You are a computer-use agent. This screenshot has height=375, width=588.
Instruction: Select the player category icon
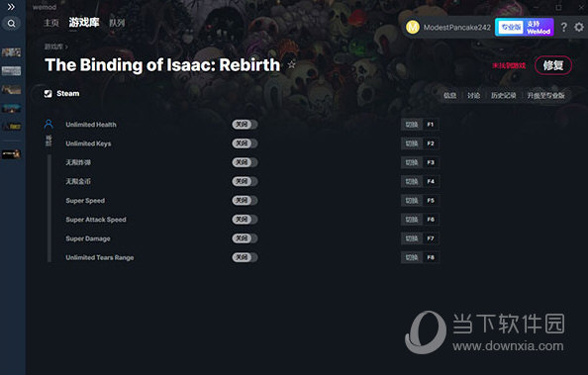click(x=49, y=124)
